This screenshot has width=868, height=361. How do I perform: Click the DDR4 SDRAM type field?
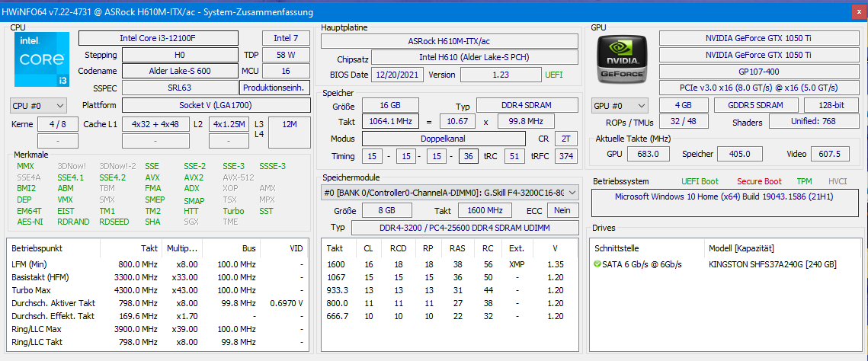[527, 105]
